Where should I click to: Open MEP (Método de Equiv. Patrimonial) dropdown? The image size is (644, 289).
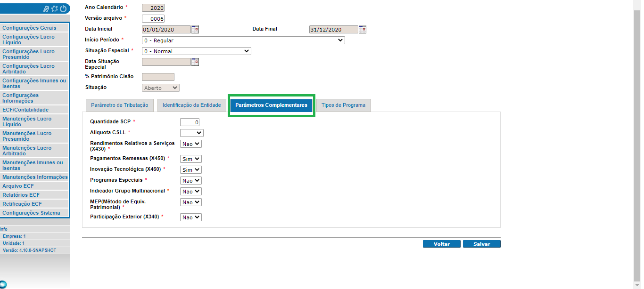pos(191,202)
